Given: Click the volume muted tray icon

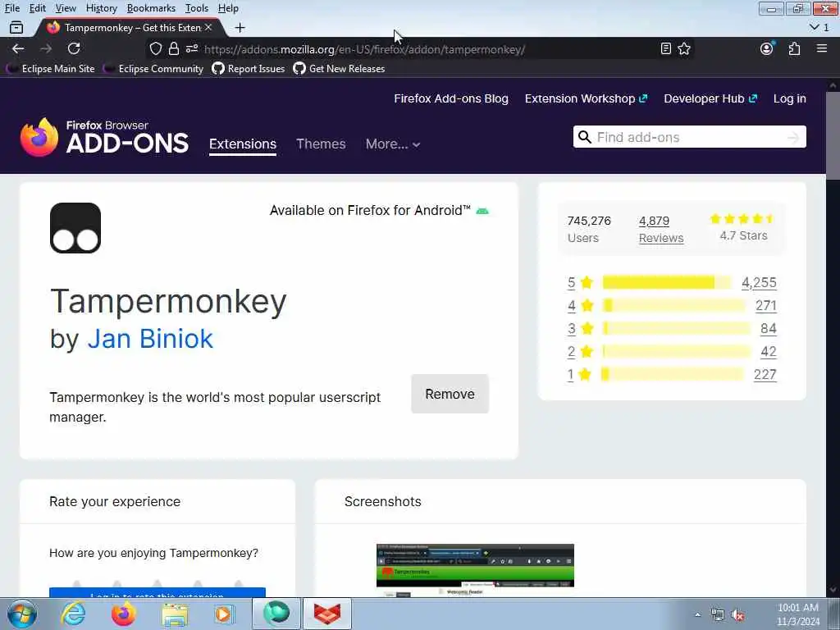Looking at the screenshot, I should 738,615.
